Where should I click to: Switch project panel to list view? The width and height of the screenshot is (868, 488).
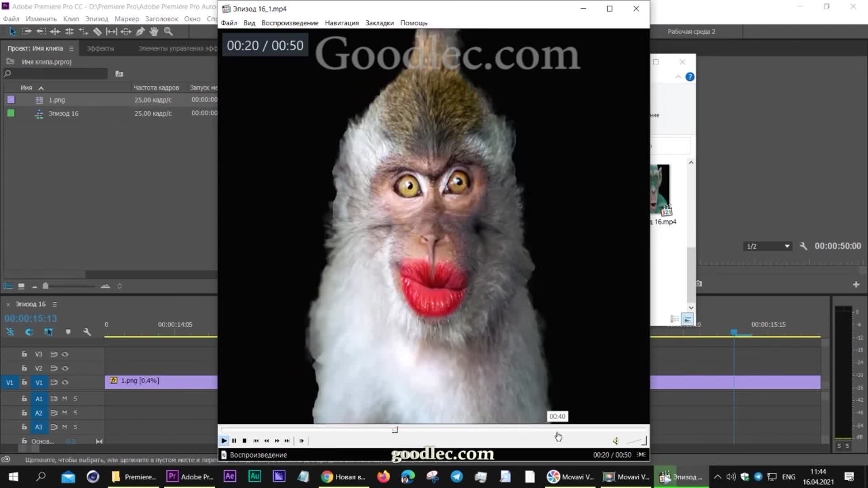pyautogui.click(x=8, y=286)
